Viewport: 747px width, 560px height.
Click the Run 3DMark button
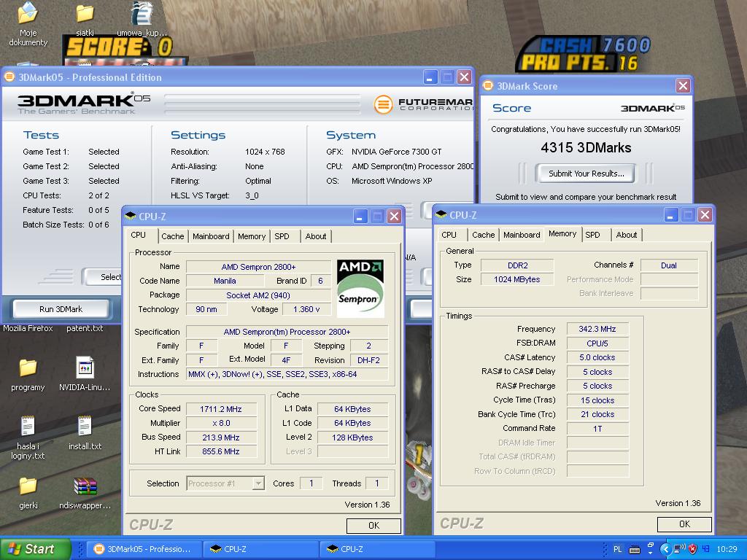click(61, 309)
